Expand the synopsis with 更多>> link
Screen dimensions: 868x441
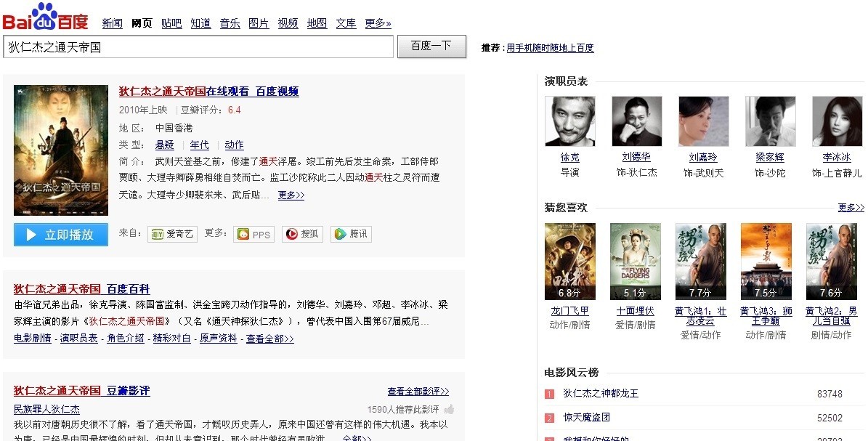pyautogui.click(x=291, y=195)
